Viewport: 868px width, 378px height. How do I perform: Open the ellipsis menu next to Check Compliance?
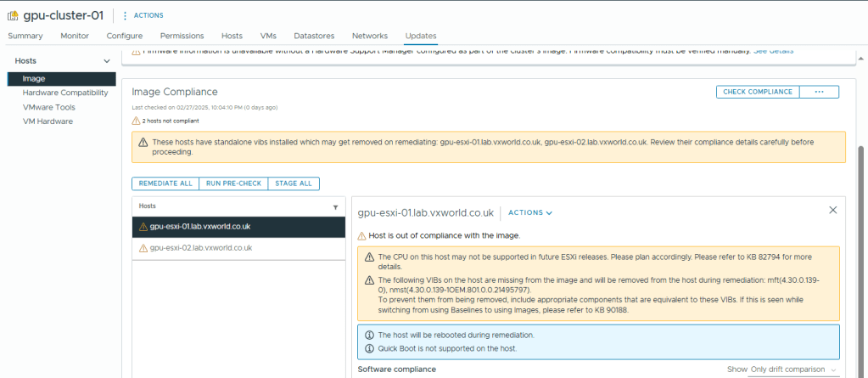click(x=819, y=92)
